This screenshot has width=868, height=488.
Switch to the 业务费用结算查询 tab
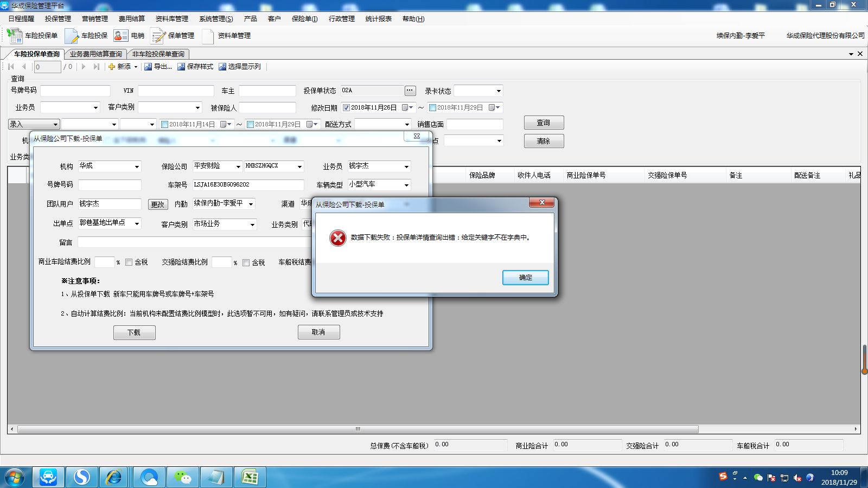point(96,54)
